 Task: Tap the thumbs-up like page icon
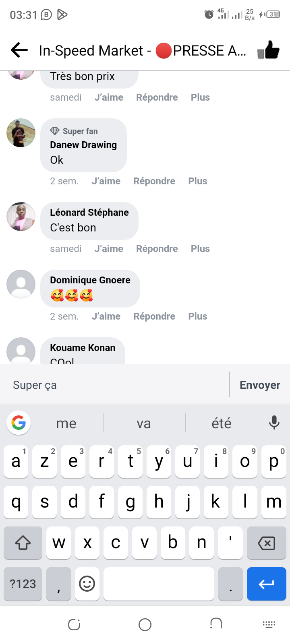(269, 50)
